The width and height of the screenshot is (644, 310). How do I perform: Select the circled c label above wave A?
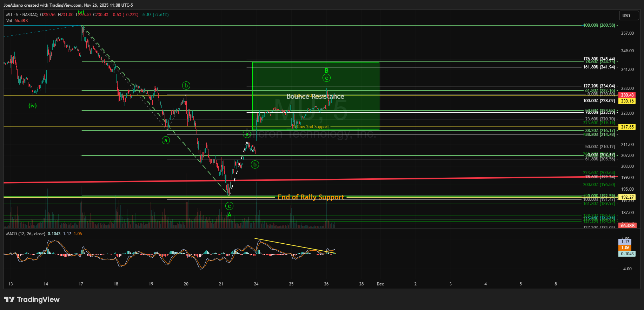coord(229,206)
